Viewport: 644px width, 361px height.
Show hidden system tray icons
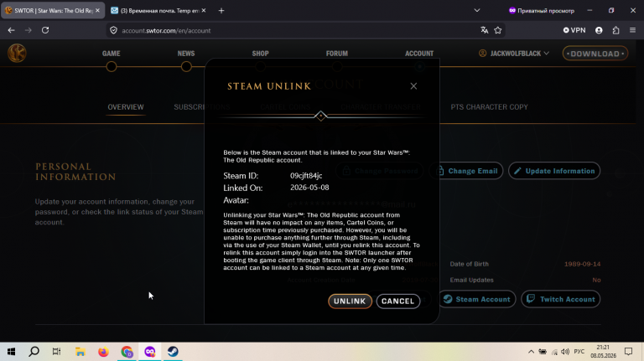[531, 352]
